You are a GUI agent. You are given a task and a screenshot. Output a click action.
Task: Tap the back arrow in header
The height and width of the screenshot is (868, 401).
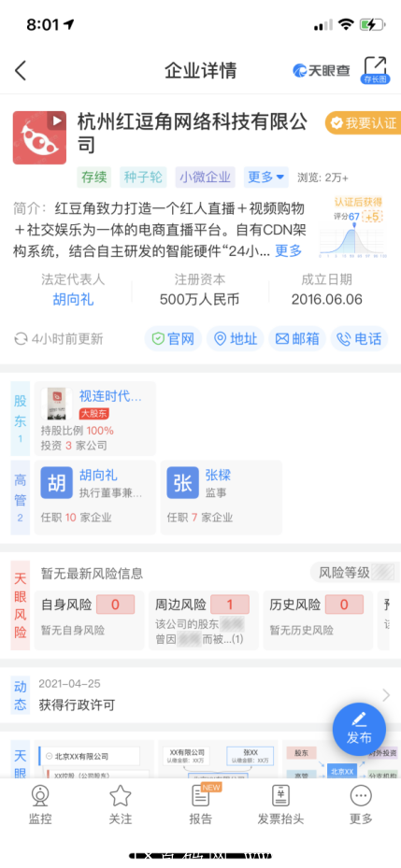[21, 71]
